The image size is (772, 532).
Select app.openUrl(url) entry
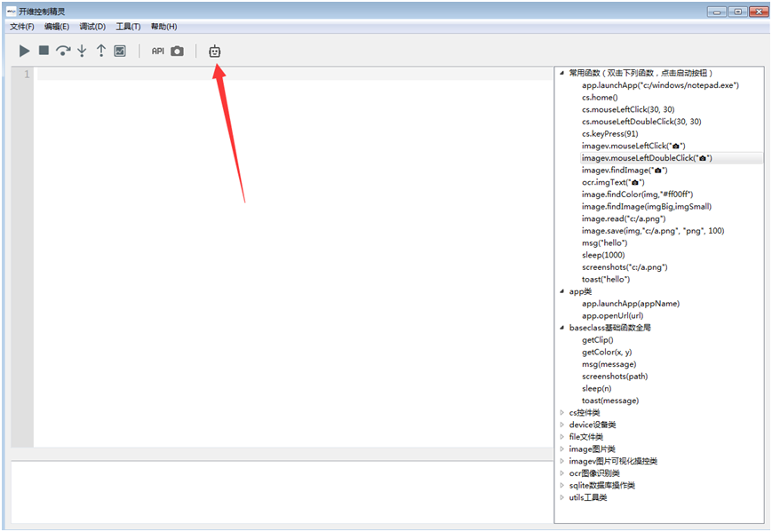click(x=612, y=316)
